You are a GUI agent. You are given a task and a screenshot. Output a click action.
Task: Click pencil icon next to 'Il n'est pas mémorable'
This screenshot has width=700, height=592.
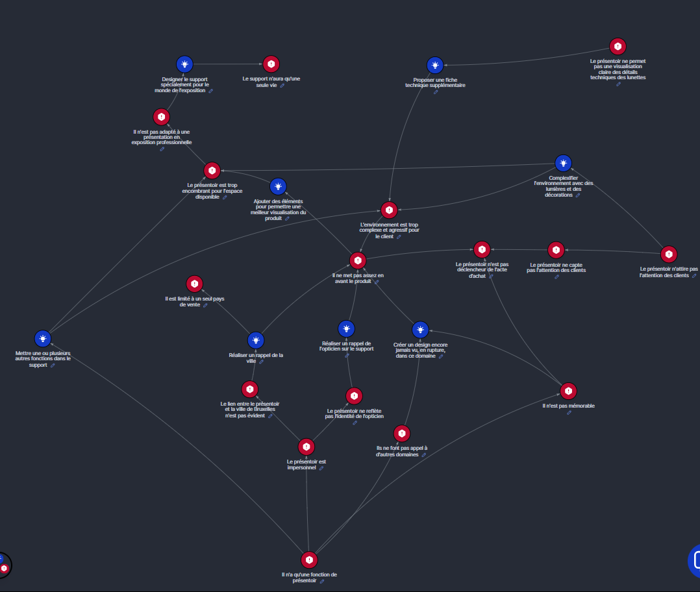pyautogui.click(x=569, y=413)
